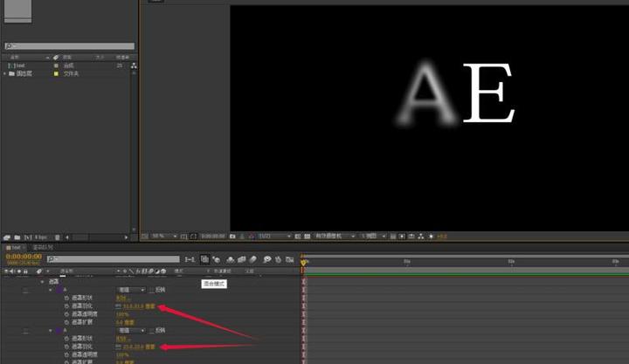Delete selected project item with trash icon
629x364 pixels.
tap(58, 237)
